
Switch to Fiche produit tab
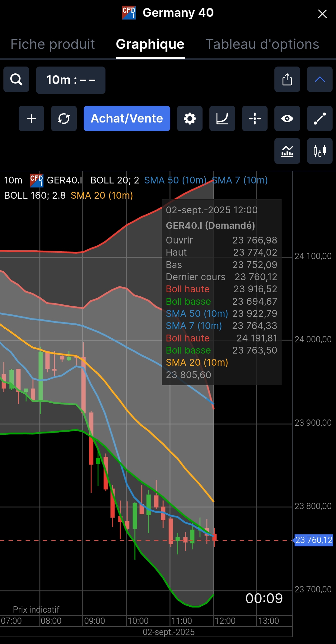(53, 44)
